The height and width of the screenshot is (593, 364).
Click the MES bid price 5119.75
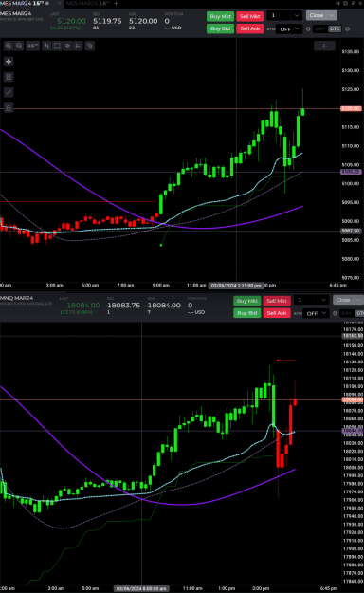click(x=107, y=21)
